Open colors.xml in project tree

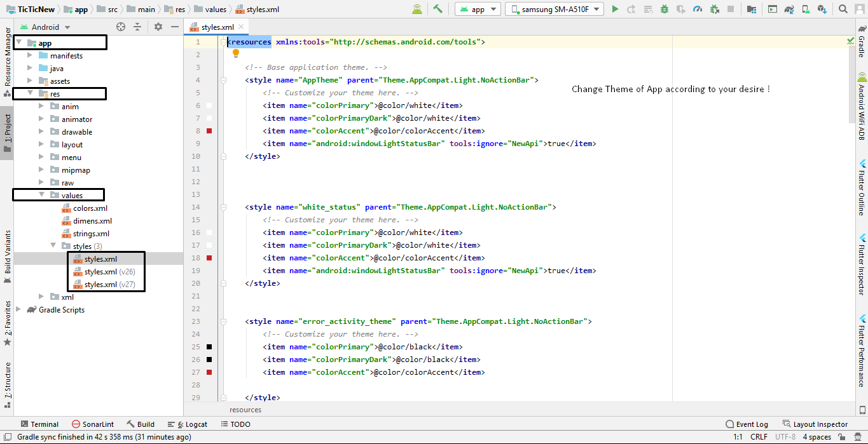click(x=90, y=208)
